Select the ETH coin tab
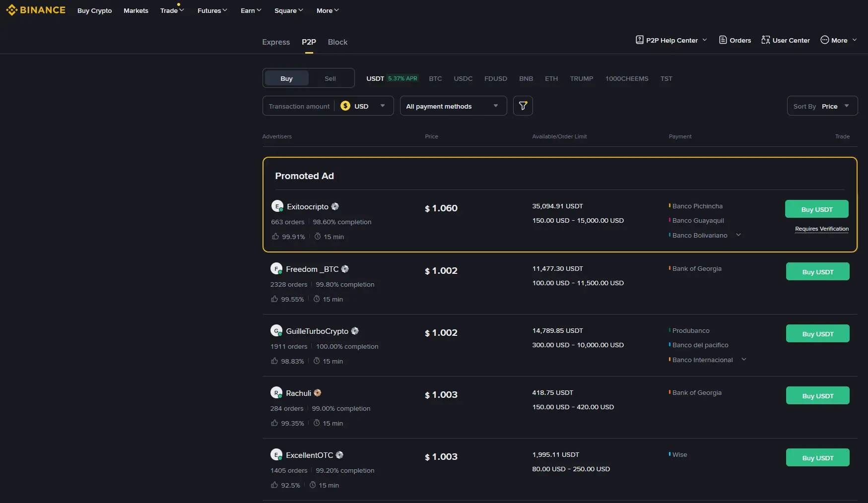This screenshot has height=503, width=868. (x=551, y=78)
